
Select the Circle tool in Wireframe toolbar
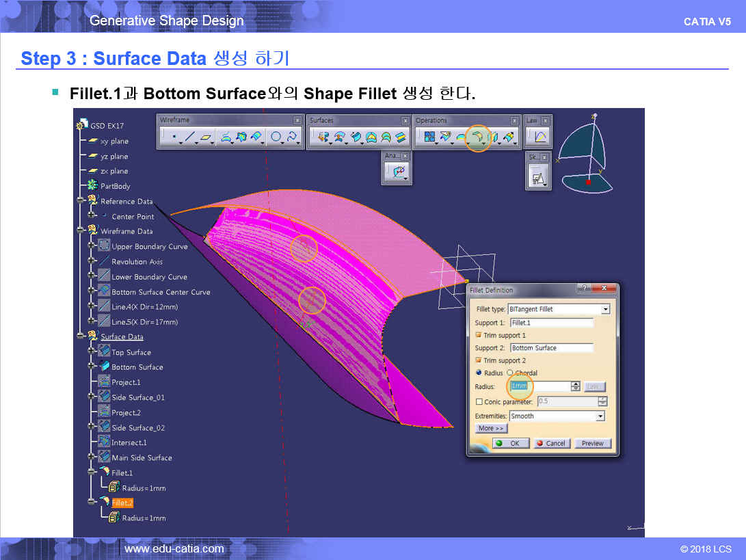276,137
